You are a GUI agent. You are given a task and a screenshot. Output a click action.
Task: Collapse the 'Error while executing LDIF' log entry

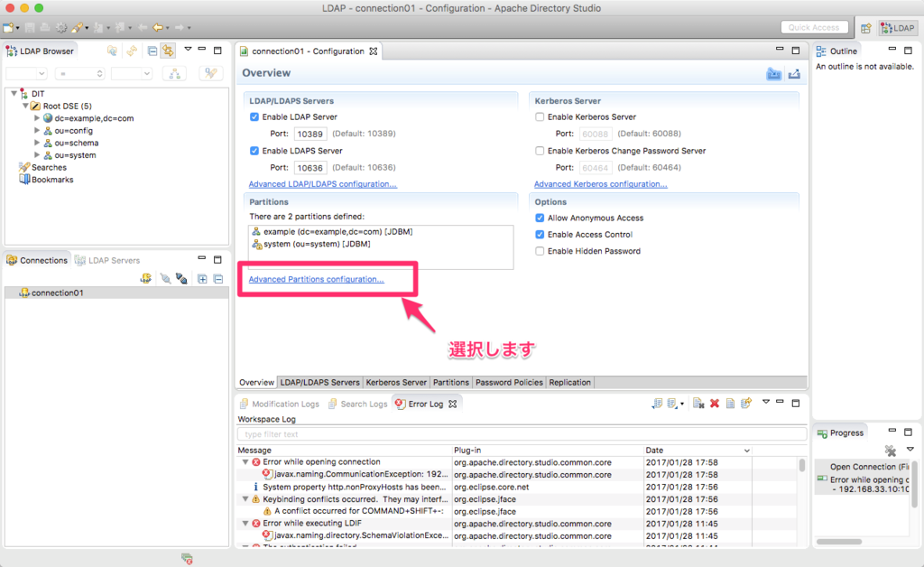[x=245, y=524]
